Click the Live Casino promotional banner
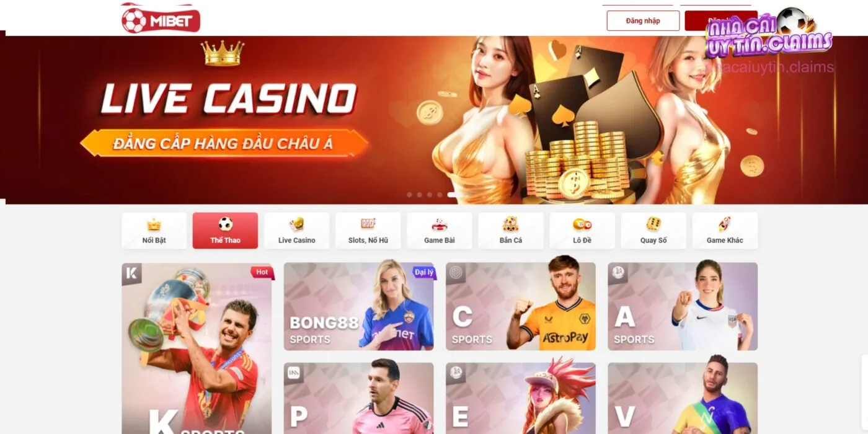Screen dimensions: 868x434 (434, 120)
